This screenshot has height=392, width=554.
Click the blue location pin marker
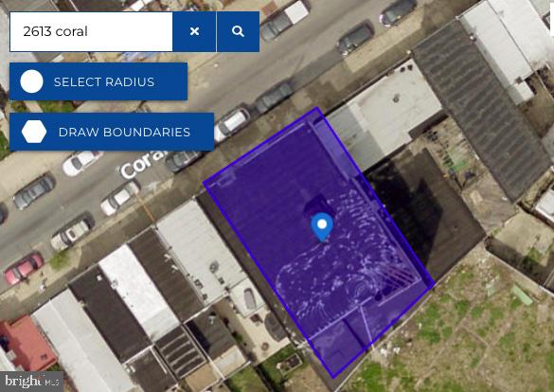[322, 226]
